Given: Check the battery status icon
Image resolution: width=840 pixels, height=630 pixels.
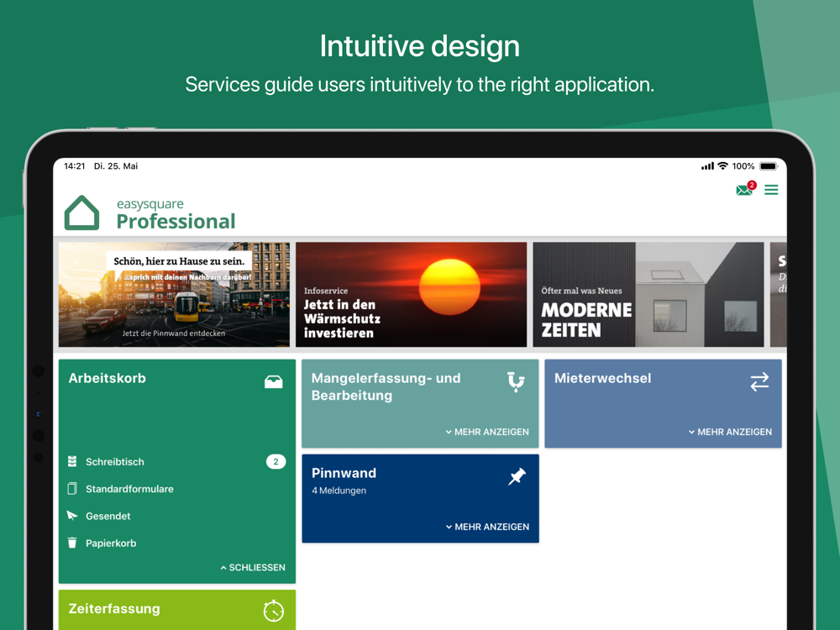Looking at the screenshot, I should pos(769,166).
